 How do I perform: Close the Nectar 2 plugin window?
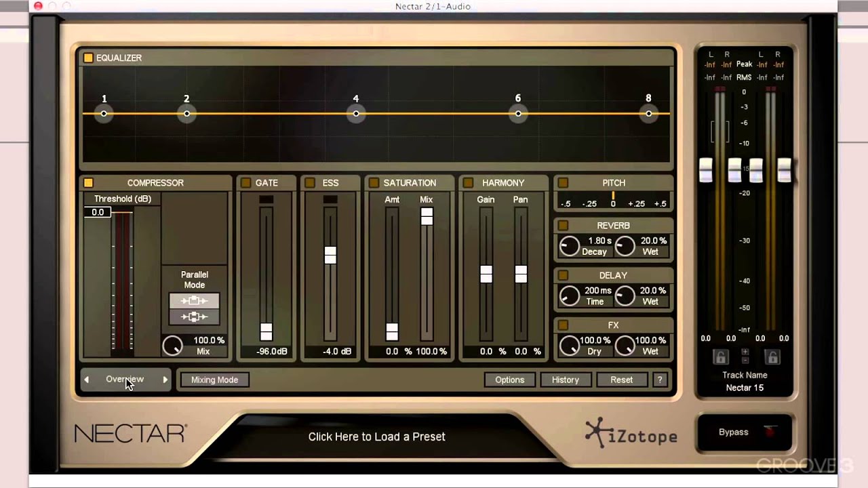38,6
